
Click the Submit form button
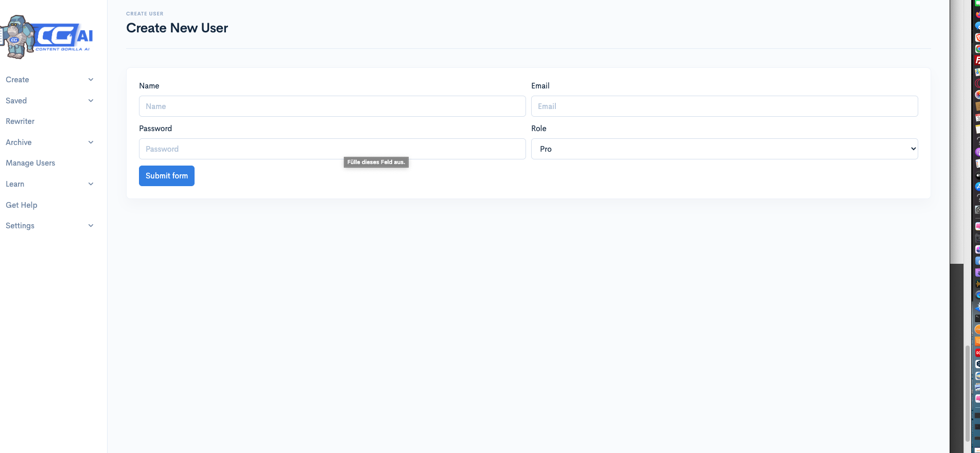pyautogui.click(x=167, y=176)
